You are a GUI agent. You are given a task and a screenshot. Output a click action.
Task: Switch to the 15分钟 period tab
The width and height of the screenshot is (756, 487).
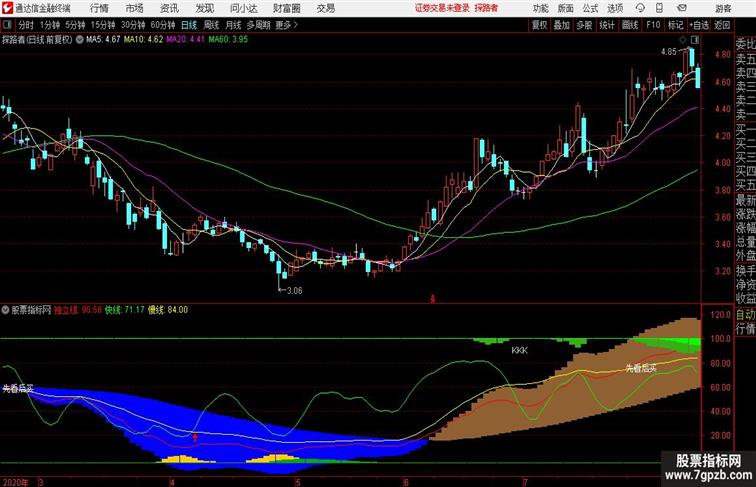point(103,25)
